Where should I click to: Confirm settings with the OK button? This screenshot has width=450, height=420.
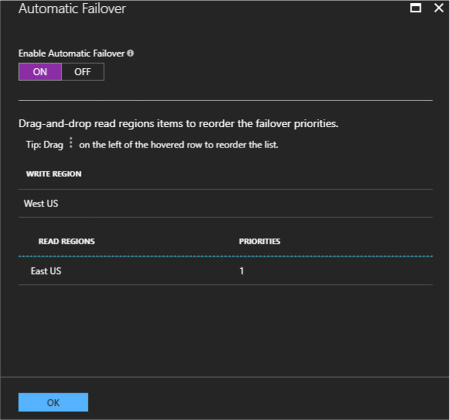tap(53, 402)
